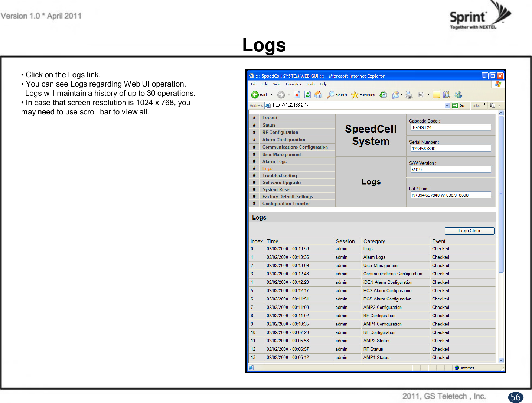
Task: Open the Configuration Transfer link
Action: (286, 204)
